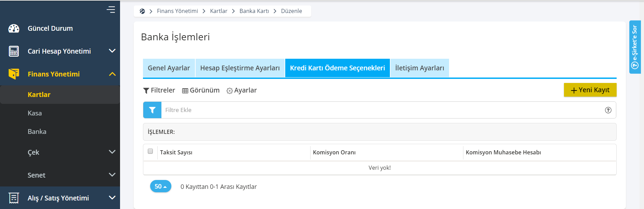Open the Güncel Durum dashboard icon
The height and width of the screenshot is (209, 644).
[14, 28]
